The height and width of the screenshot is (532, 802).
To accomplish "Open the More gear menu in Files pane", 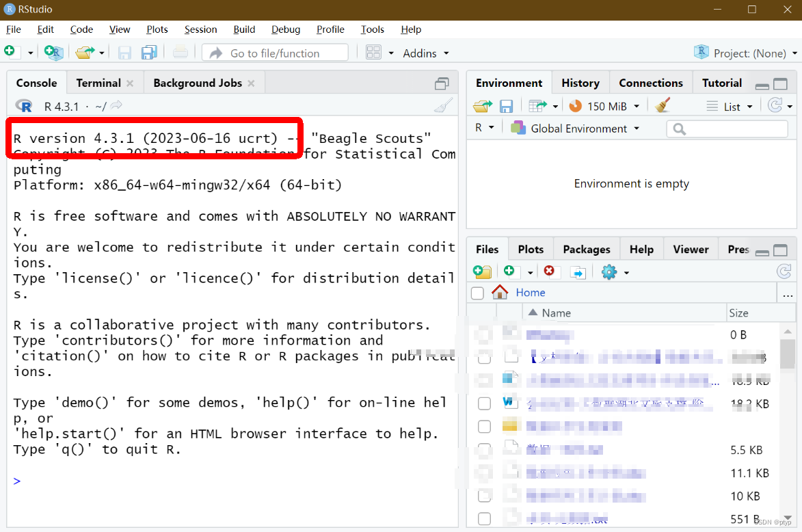I will (x=615, y=272).
